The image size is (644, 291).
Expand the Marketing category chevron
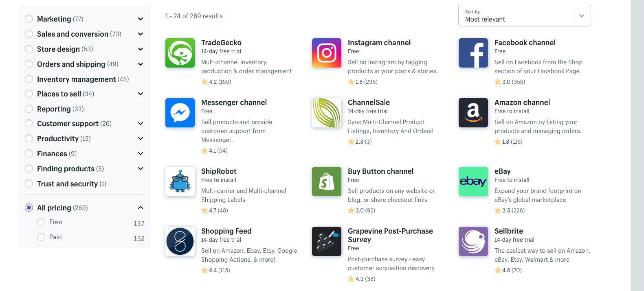pos(140,19)
